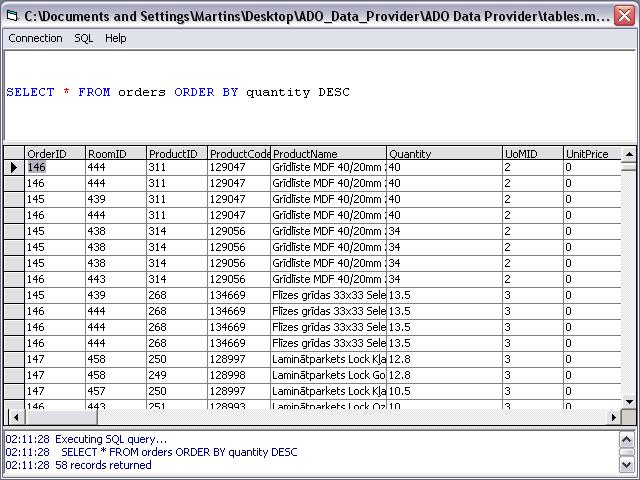Open the SQL menu

click(84, 38)
